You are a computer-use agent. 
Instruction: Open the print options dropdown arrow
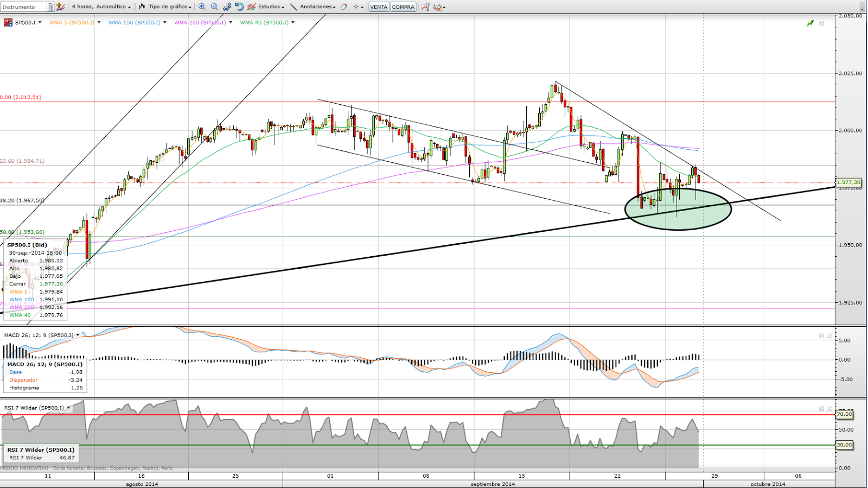[444, 7]
